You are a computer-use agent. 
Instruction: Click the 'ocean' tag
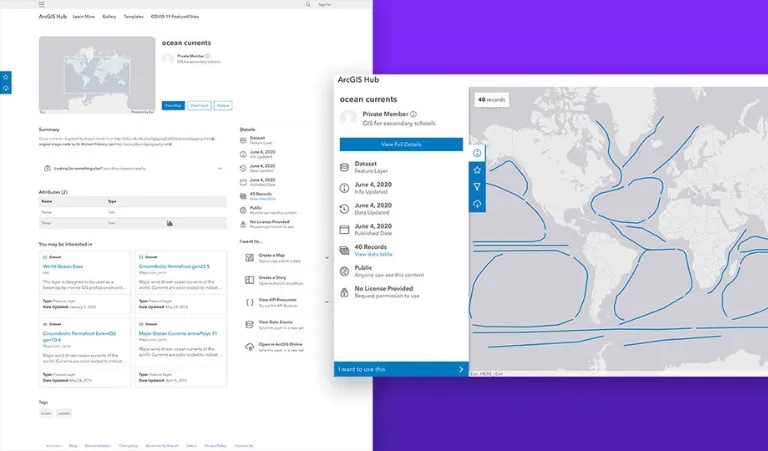point(46,413)
